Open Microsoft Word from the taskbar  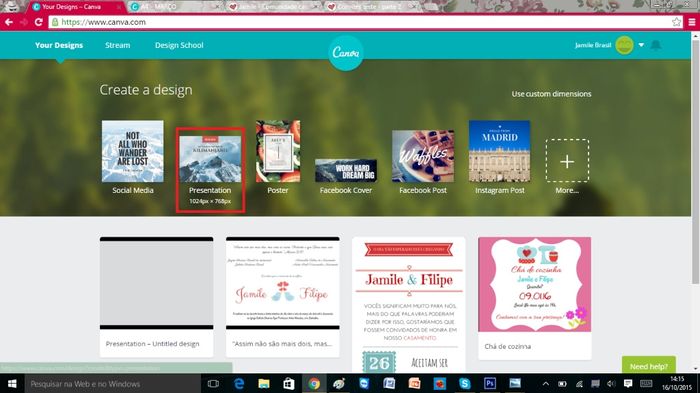[x=389, y=384]
